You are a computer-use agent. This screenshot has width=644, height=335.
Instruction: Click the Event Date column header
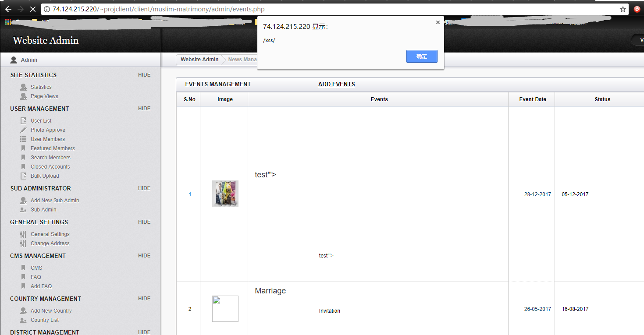pyautogui.click(x=533, y=99)
